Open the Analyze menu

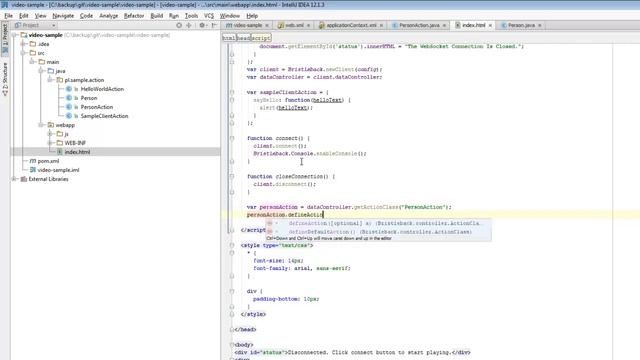pyautogui.click(x=109, y=16)
